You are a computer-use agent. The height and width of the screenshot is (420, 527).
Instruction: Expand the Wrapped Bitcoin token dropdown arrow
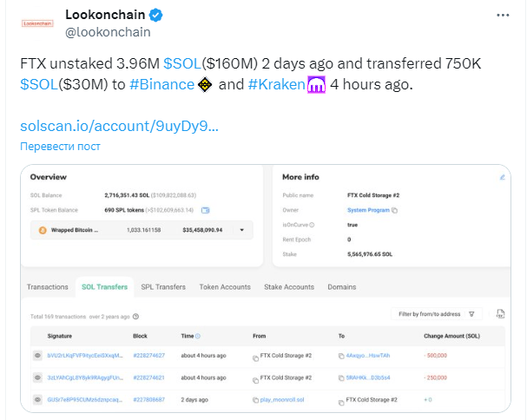(x=241, y=230)
